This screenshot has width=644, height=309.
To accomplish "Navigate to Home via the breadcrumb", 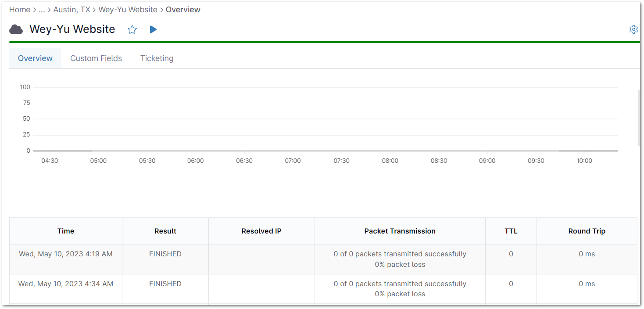I will [20, 9].
